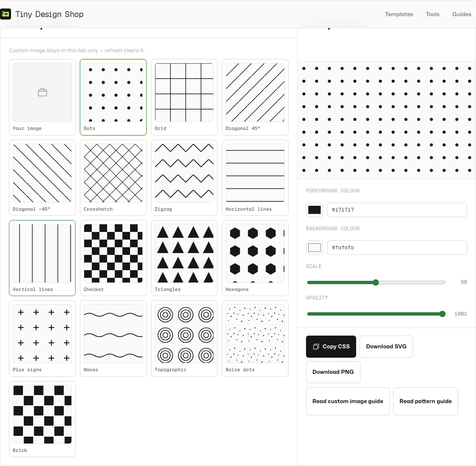The width and height of the screenshot is (476, 466).
Task: Open the Guides menu
Action: pyautogui.click(x=462, y=14)
